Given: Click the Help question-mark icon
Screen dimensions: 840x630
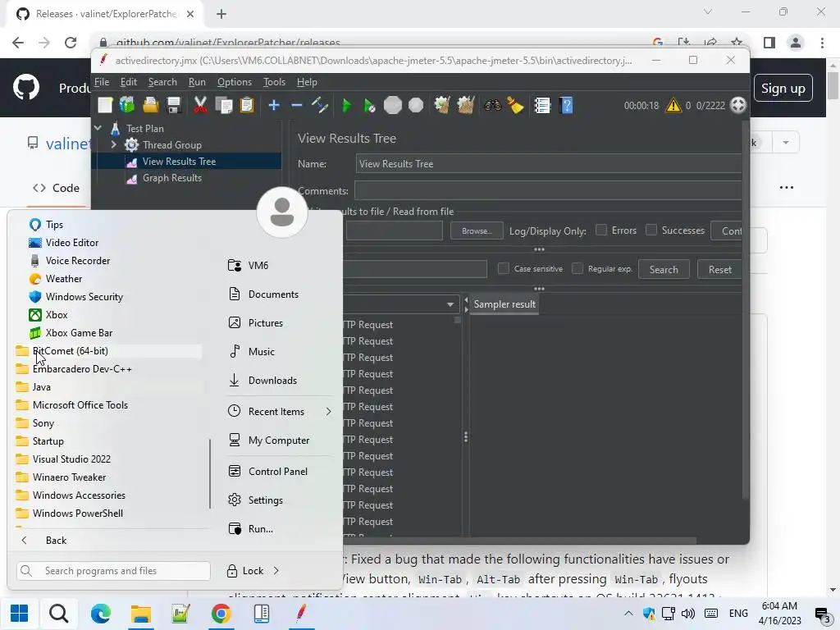Looking at the screenshot, I should (566, 105).
